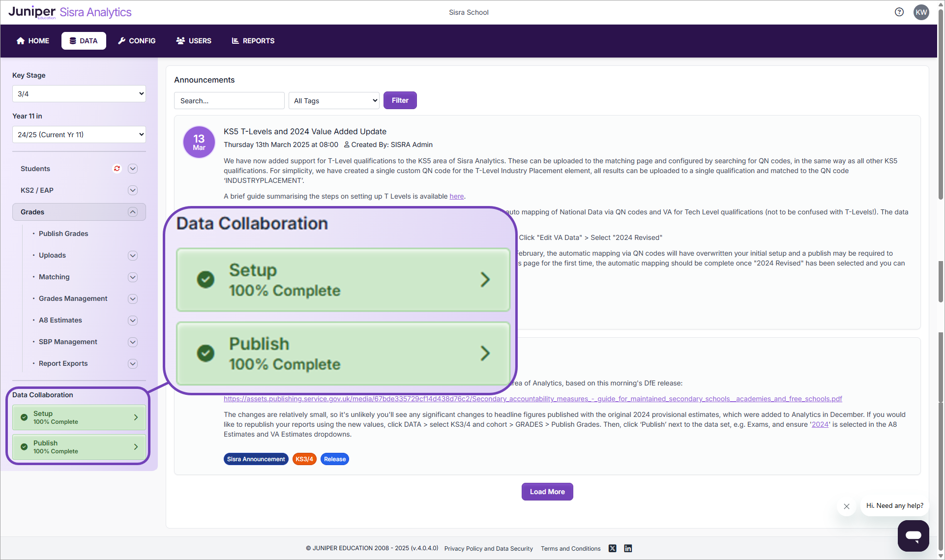
Task: Open the help question mark icon
Action: pyautogui.click(x=899, y=12)
